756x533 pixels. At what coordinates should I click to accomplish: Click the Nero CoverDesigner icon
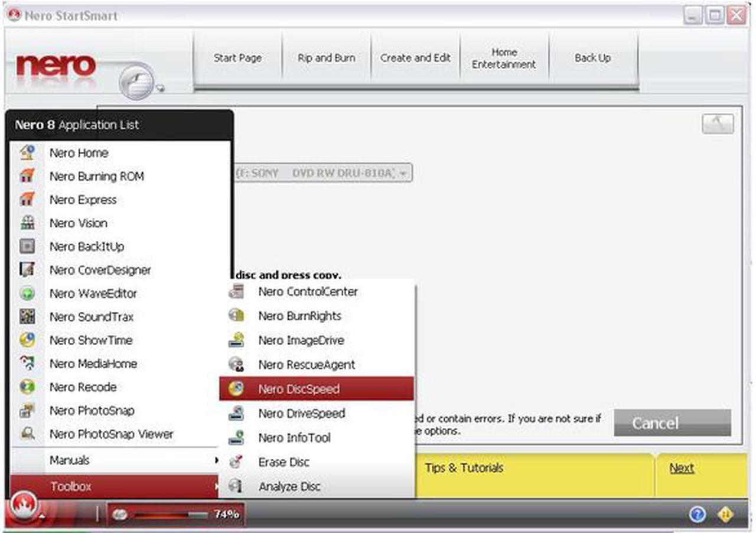pos(27,270)
